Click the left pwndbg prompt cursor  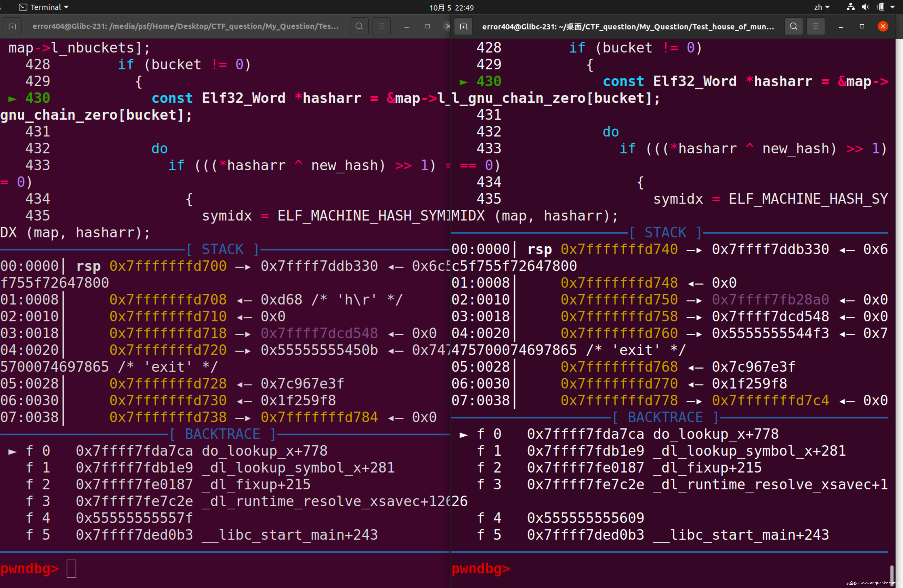click(71, 568)
